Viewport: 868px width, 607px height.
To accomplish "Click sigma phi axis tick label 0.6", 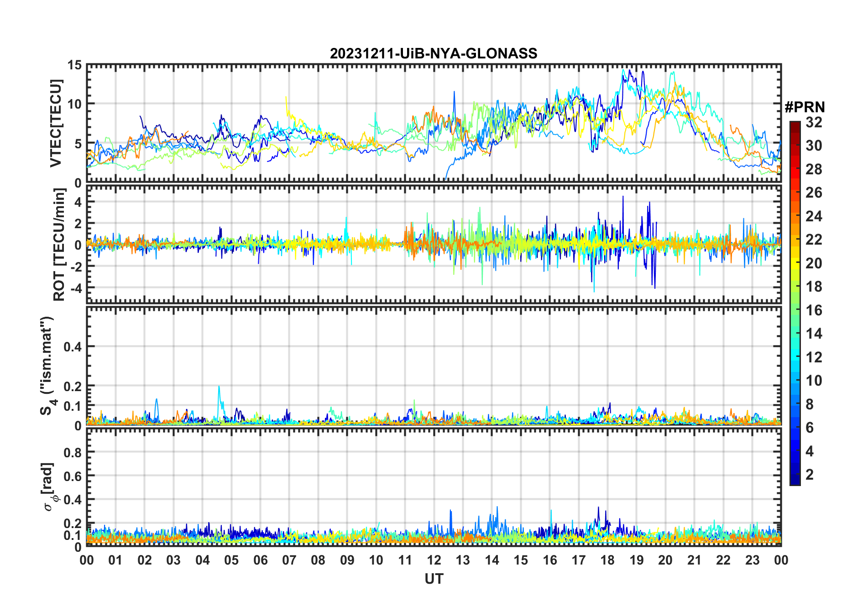I will 73,476.
